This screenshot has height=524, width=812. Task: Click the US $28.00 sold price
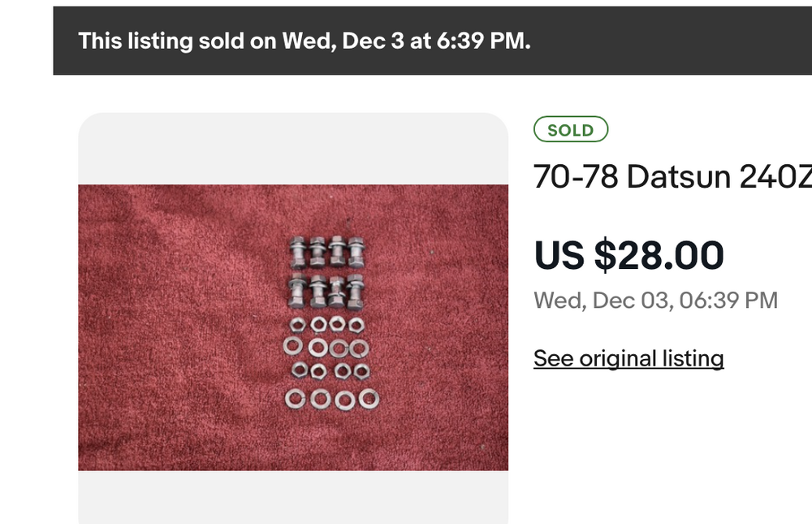[x=628, y=255]
